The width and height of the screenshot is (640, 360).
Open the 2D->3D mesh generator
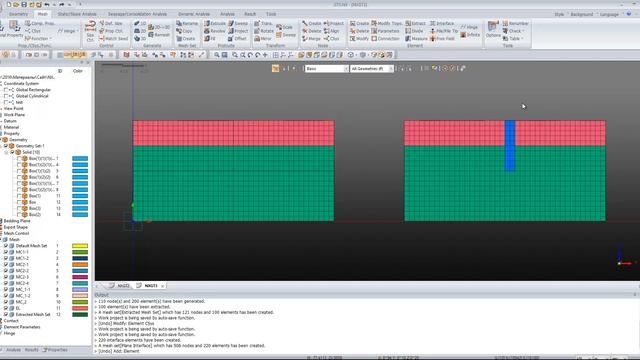pos(159,27)
